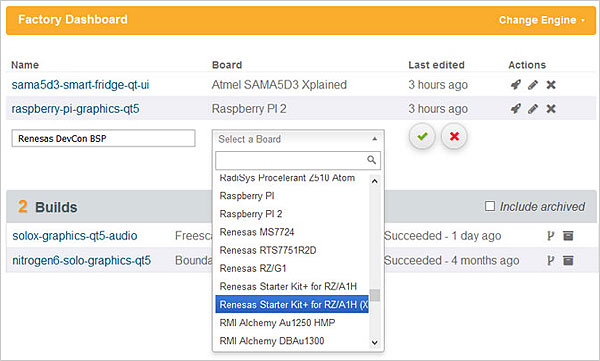Collapse the Select a Board combo box

[298, 139]
